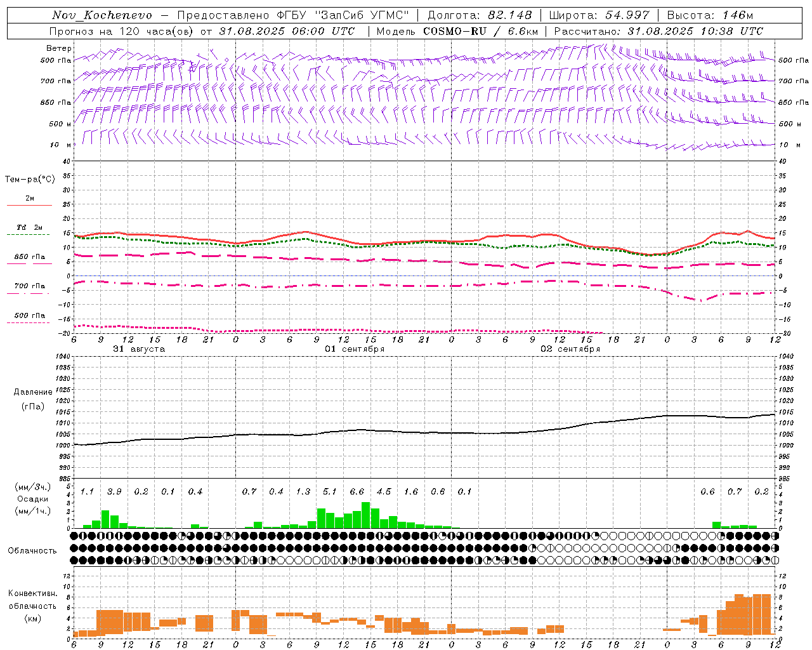Screen dimensions: 812x650
Task: Click the date label 01 сентября
Action: (x=355, y=349)
